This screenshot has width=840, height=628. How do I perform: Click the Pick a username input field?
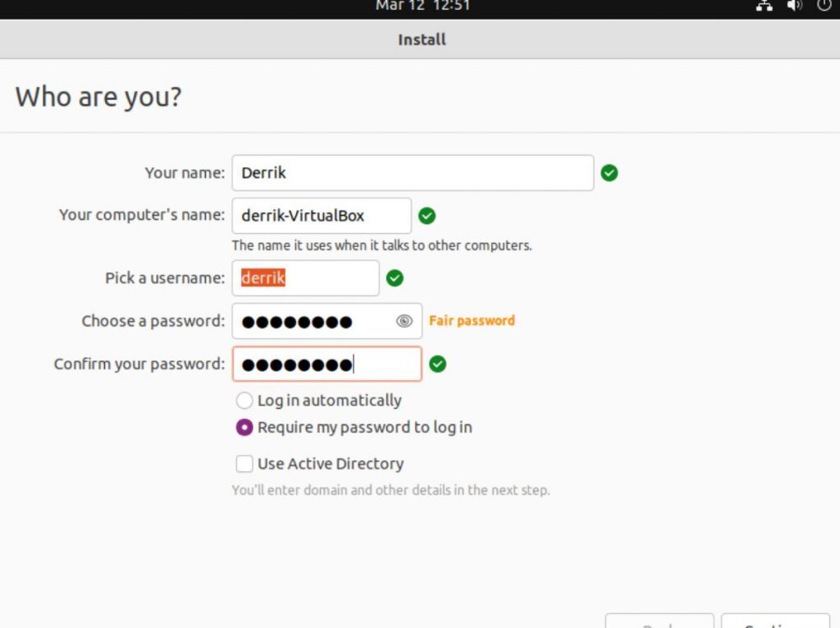tap(305, 278)
